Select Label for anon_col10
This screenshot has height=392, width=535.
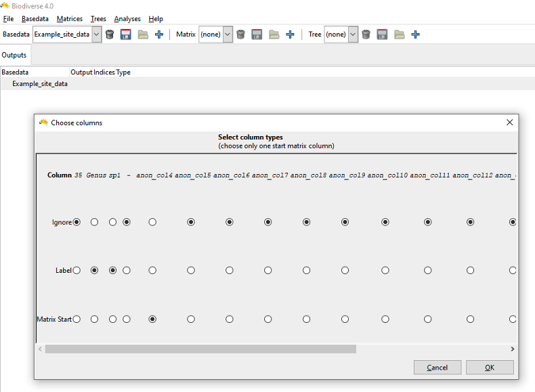pos(385,270)
